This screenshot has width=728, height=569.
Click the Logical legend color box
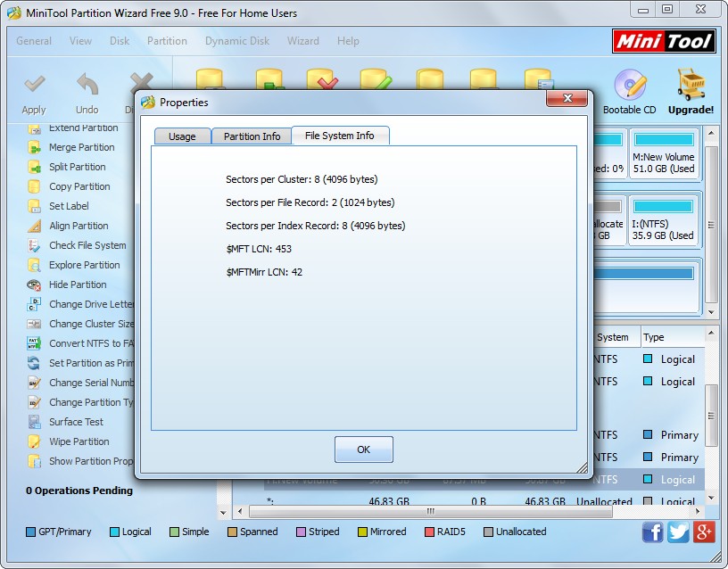114,532
